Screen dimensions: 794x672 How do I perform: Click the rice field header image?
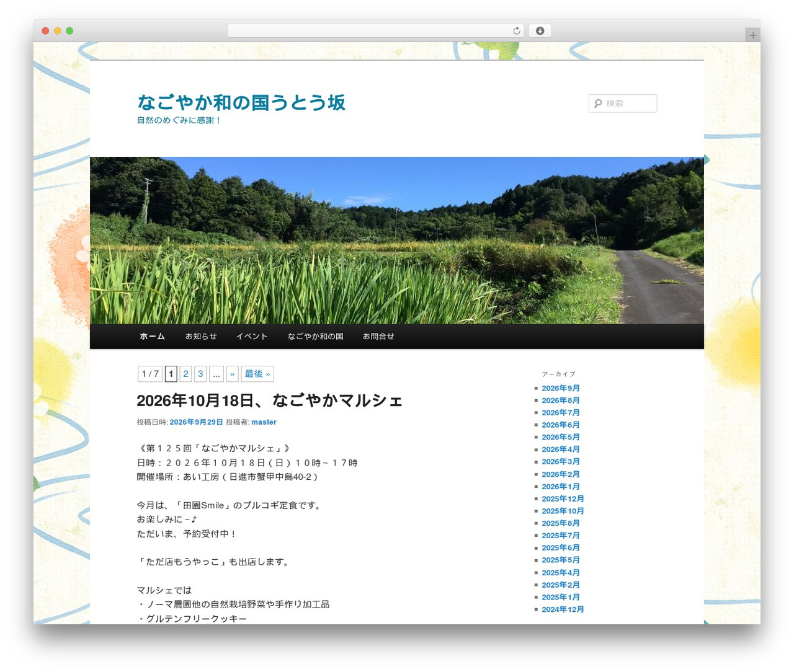click(x=397, y=241)
